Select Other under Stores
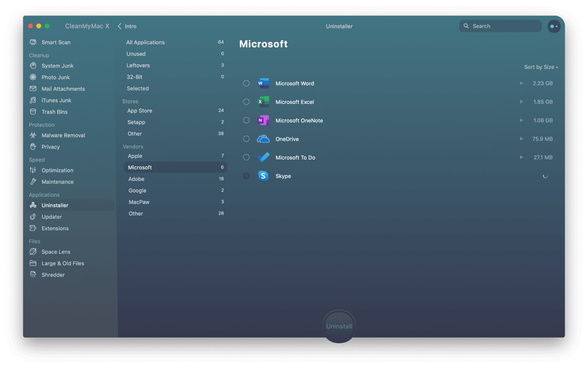The width and height of the screenshot is (588, 368). [175, 134]
